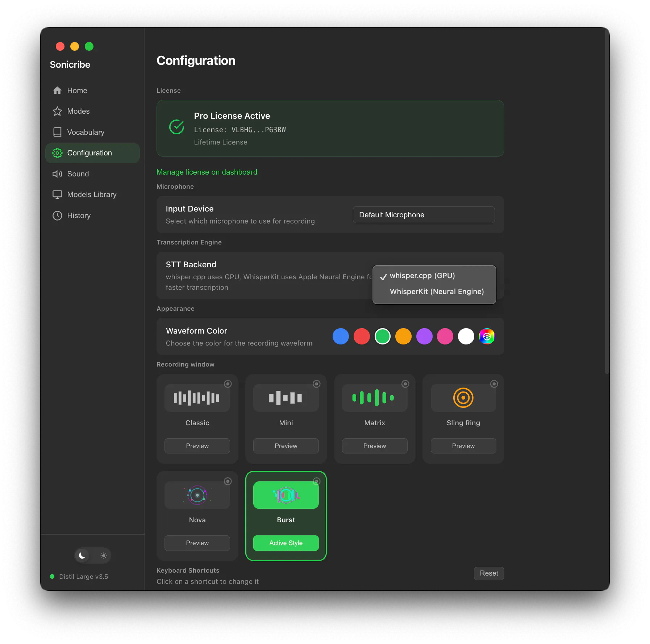The image size is (650, 644).
Task: Click the Sound speaker icon
Action: tap(57, 174)
